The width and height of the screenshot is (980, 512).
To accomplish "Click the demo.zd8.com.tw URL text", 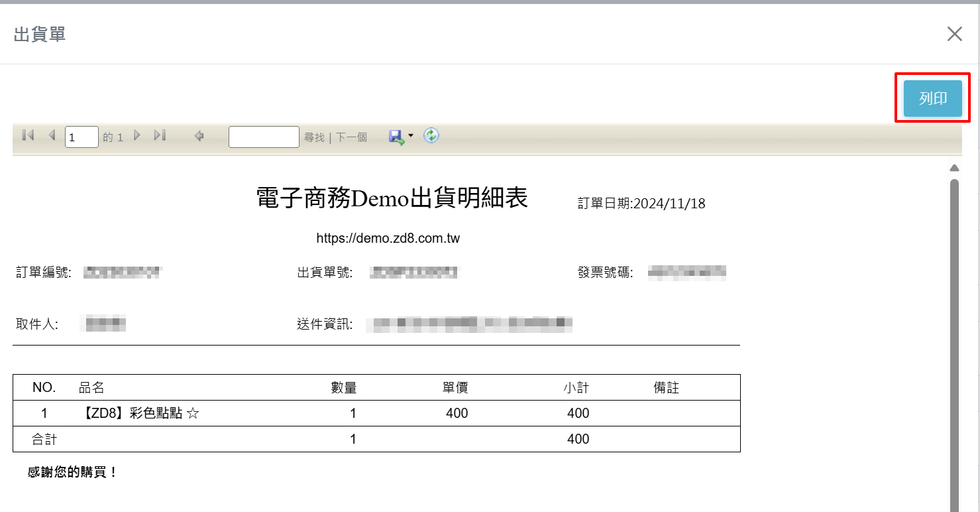I will click(388, 239).
